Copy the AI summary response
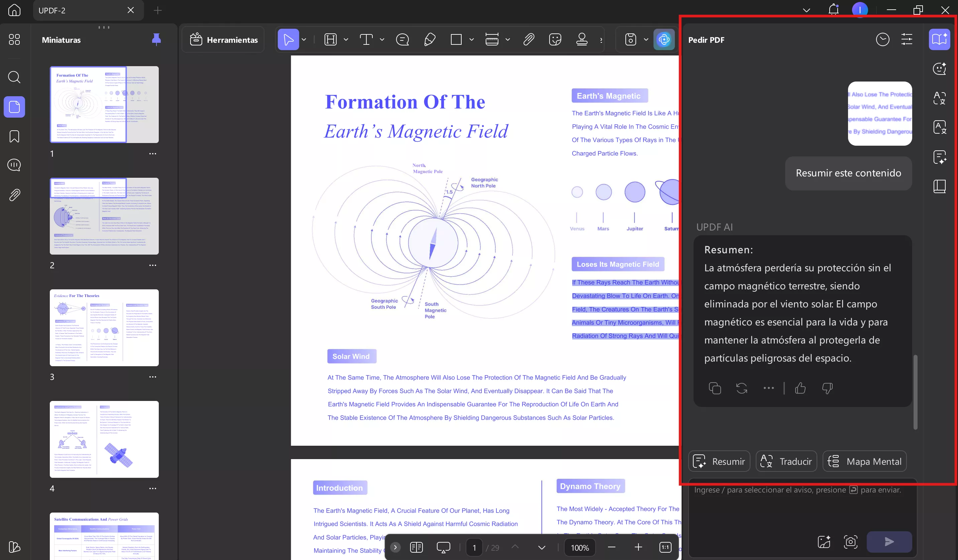The width and height of the screenshot is (958, 560). tap(715, 388)
